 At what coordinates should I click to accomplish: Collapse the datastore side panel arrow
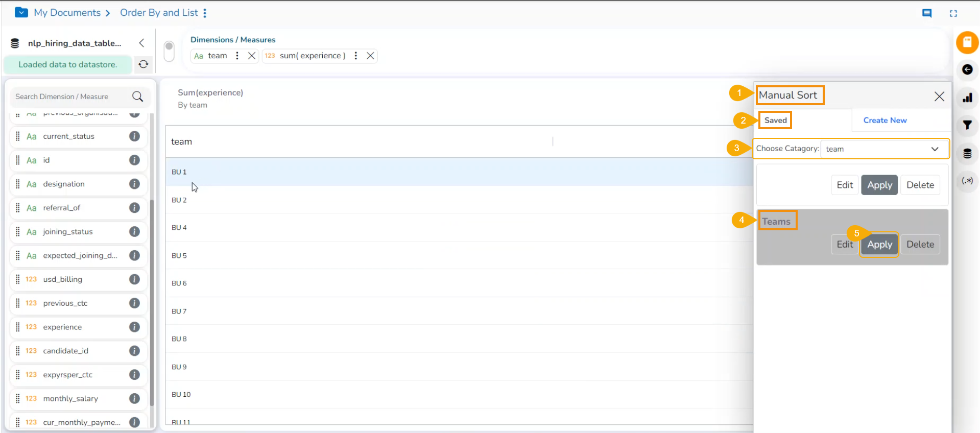[x=142, y=43]
